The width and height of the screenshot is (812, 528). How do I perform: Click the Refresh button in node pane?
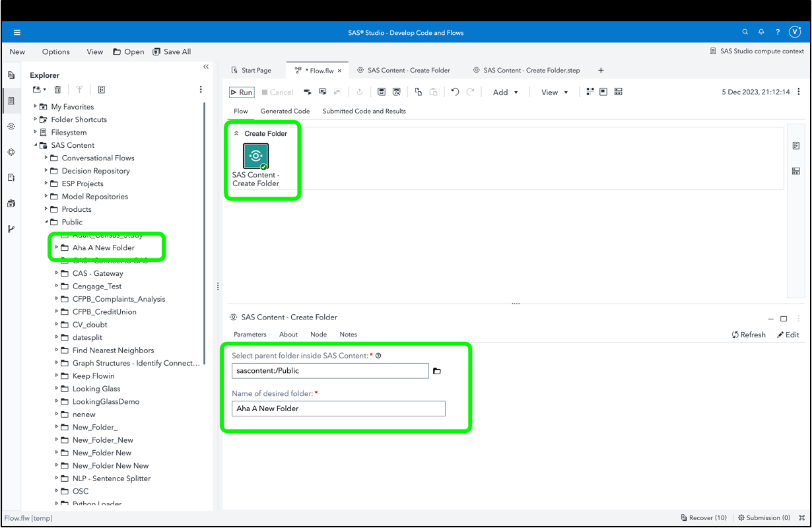(749, 335)
